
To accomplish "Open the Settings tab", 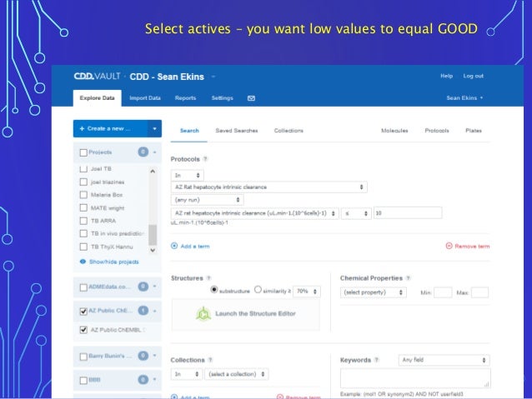I will [x=223, y=98].
